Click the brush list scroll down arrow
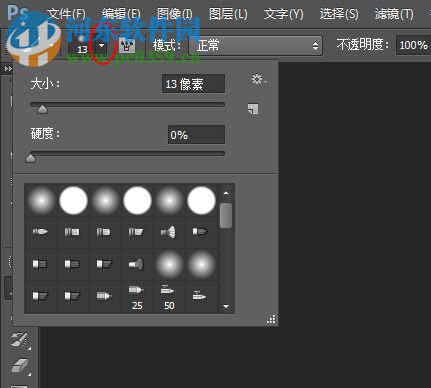 (x=226, y=306)
